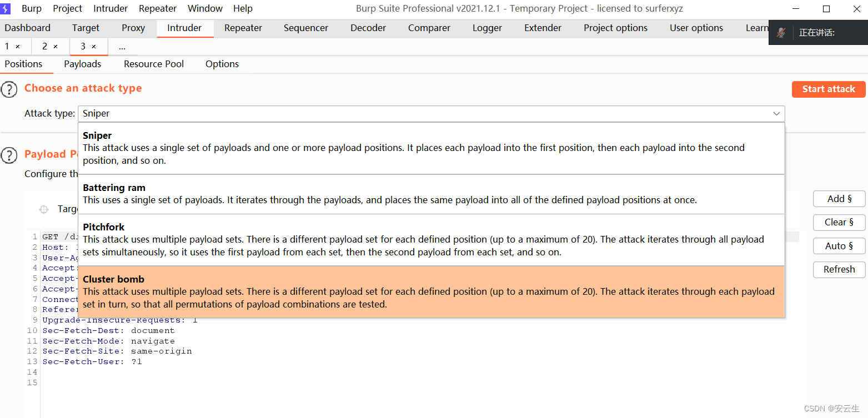Click the Upgrade-Insecure-Requests header line
Viewport: 868px width, 418px height.
click(x=119, y=320)
